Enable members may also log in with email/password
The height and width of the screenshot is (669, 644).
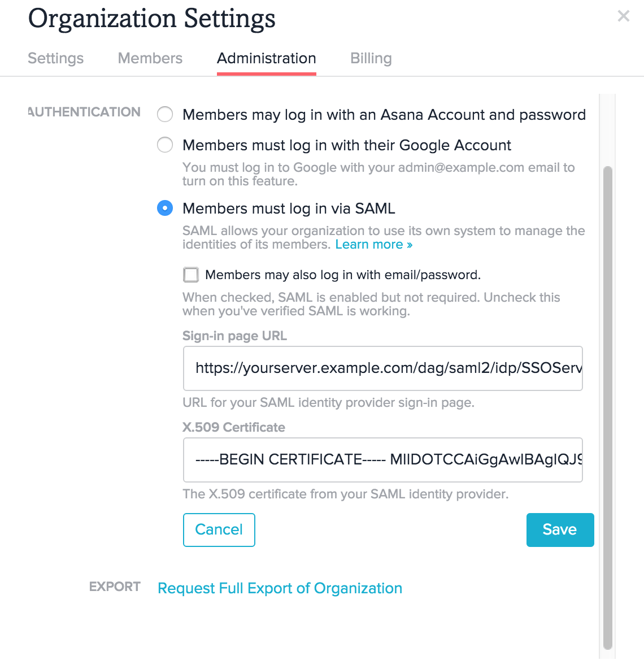190,275
